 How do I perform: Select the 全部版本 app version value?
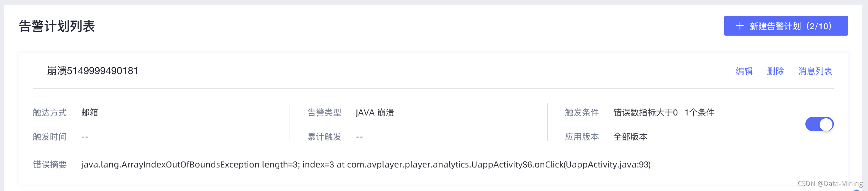pyautogui.click(x=630, y=137)
